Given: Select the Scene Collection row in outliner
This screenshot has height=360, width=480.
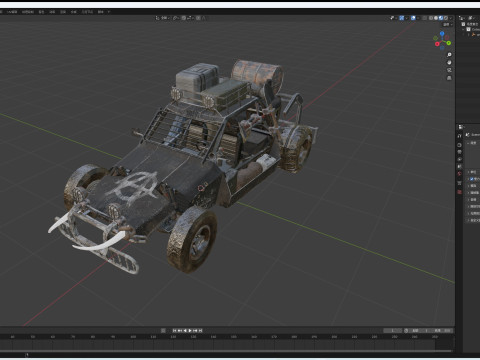Looking at the screenshot, I should coord(471,24).
